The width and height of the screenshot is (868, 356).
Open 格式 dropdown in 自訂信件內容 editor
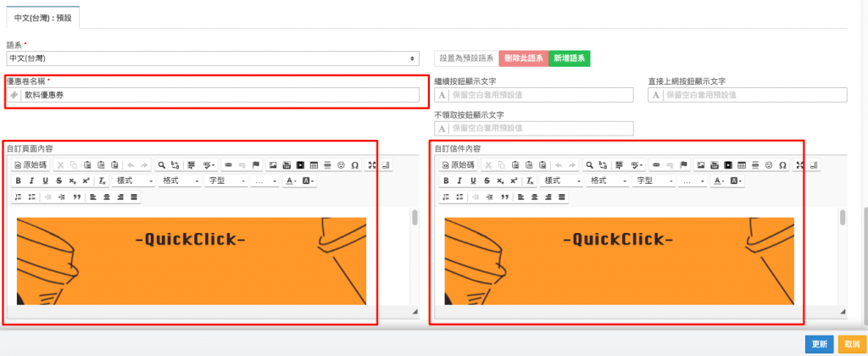pyautogui.click(x=608, y=181)
